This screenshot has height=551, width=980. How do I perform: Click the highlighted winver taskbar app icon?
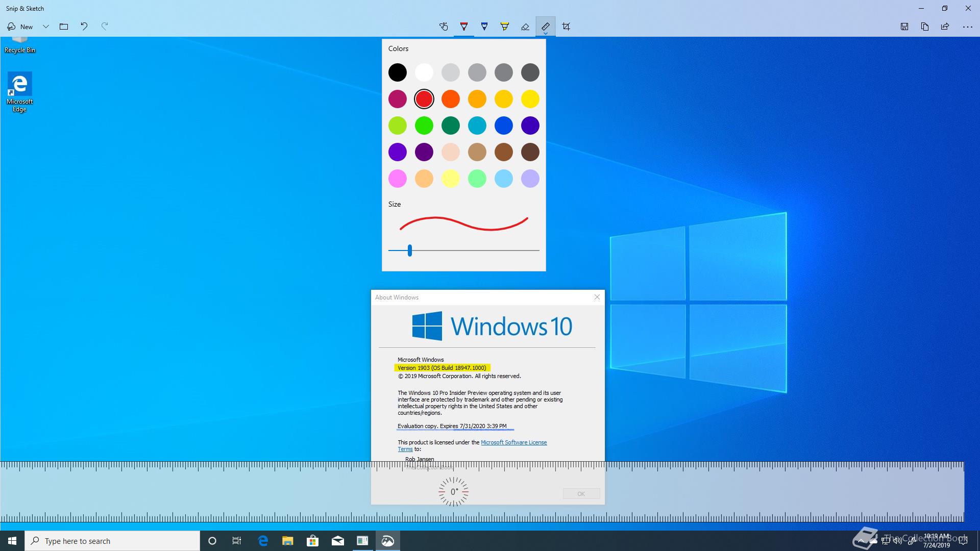pos(362,541)
